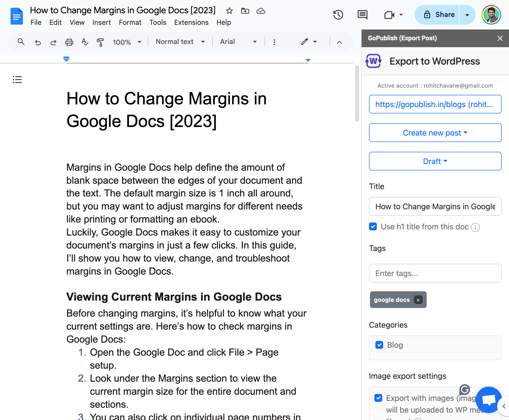Image resolution: width=509 pixels, height=420 pixels.
Task: Open the Create new post dropdown
Action: click(435, 133)
